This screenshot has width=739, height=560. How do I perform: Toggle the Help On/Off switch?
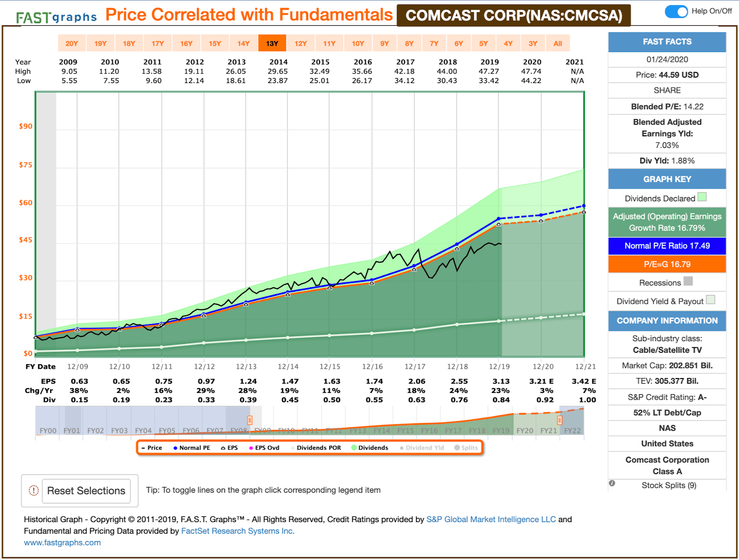click(x=677, y=12)
